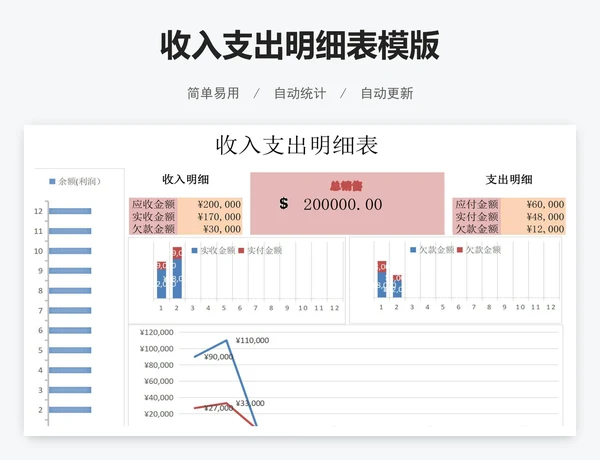
Task: Select the ¥120,000 line chart axis label
Action: click(x=157, y=333)
